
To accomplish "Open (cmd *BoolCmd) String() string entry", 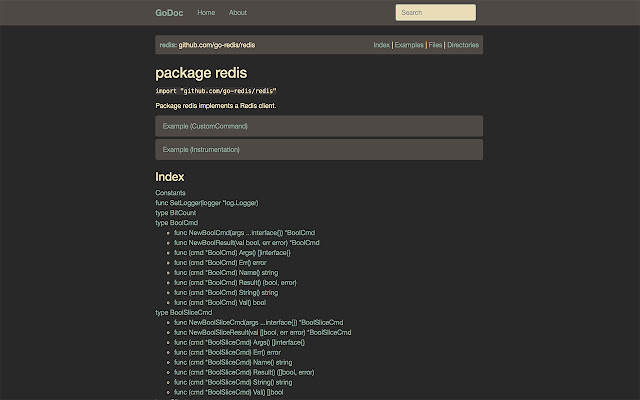I will [226, 293].
